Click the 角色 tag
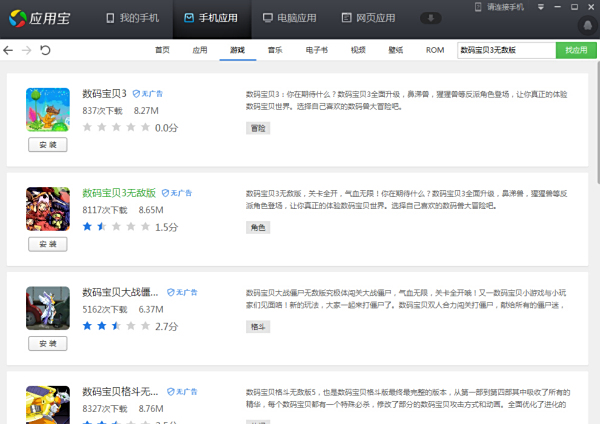 pos(258,228)
